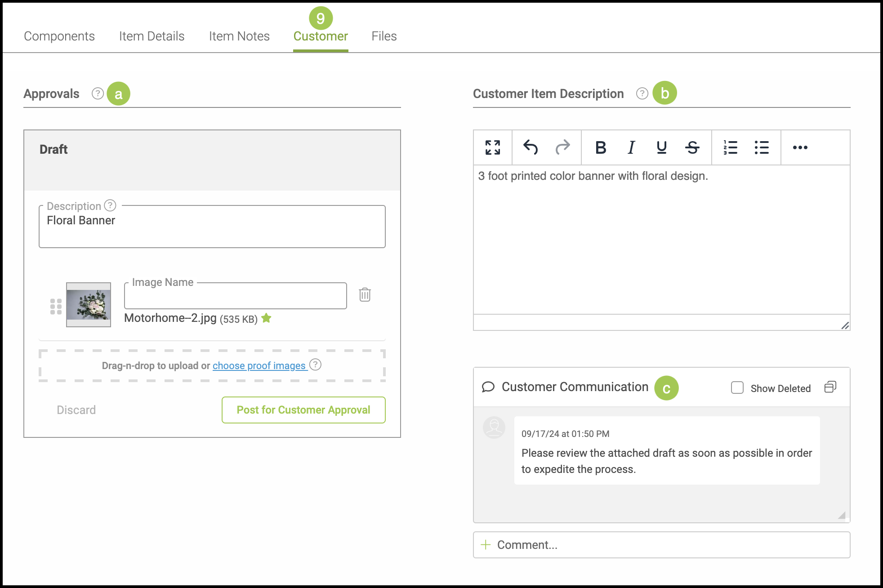Viewport: 883px width, 588px height.
Task: Open more editor options (three dots)
Action: point(800,147)
